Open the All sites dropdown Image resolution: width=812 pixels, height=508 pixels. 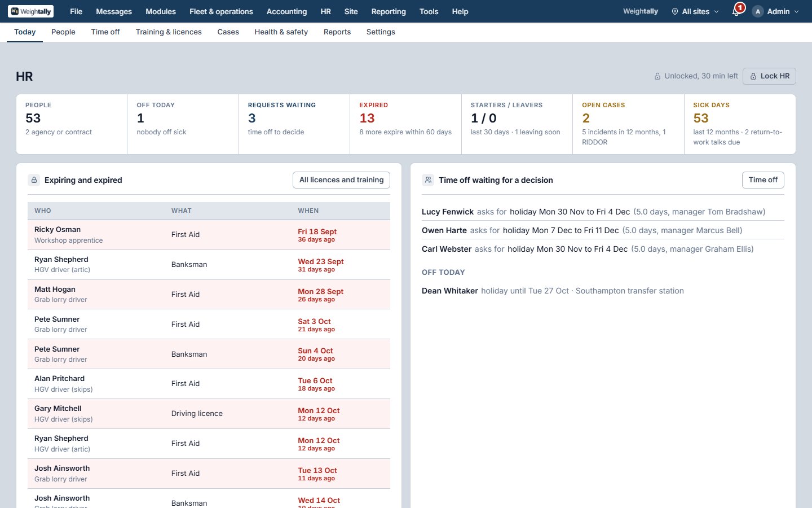click(695, 11)
